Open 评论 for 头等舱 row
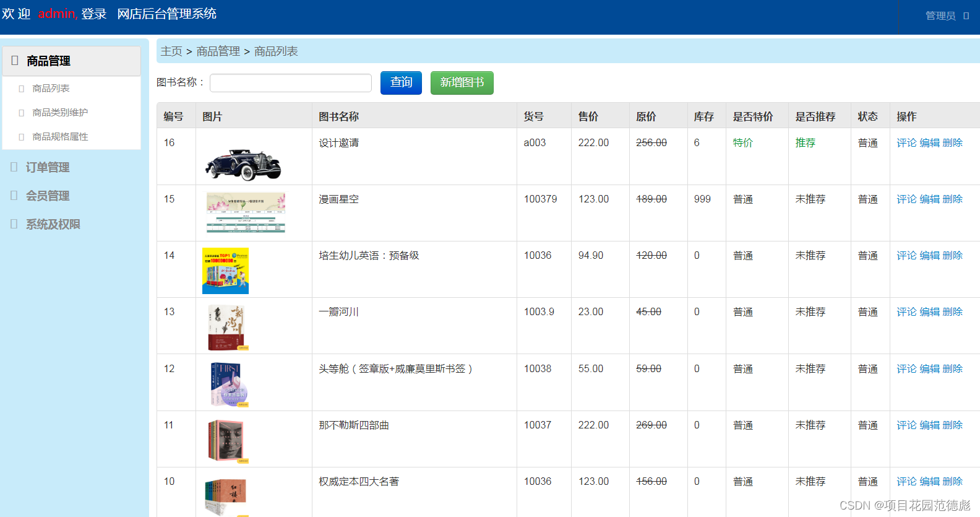Image resolution: width=980 pixels, height=517 pixels. [906, 369]
